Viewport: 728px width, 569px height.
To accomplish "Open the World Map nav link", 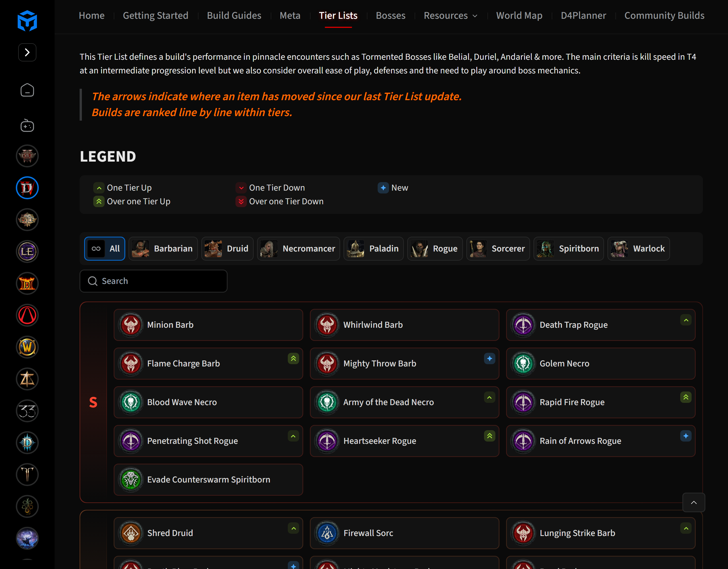I will coord(519,16).
